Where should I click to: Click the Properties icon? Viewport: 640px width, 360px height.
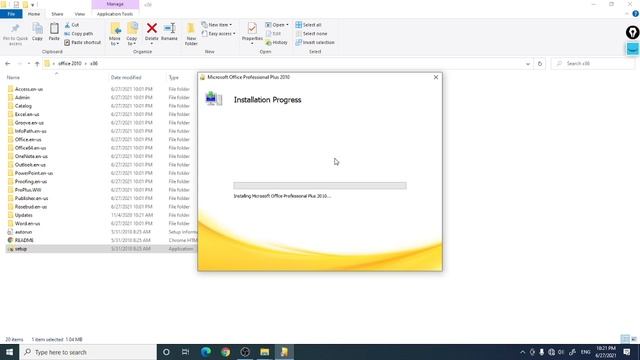pyautogui.click(x=252, y=28)
